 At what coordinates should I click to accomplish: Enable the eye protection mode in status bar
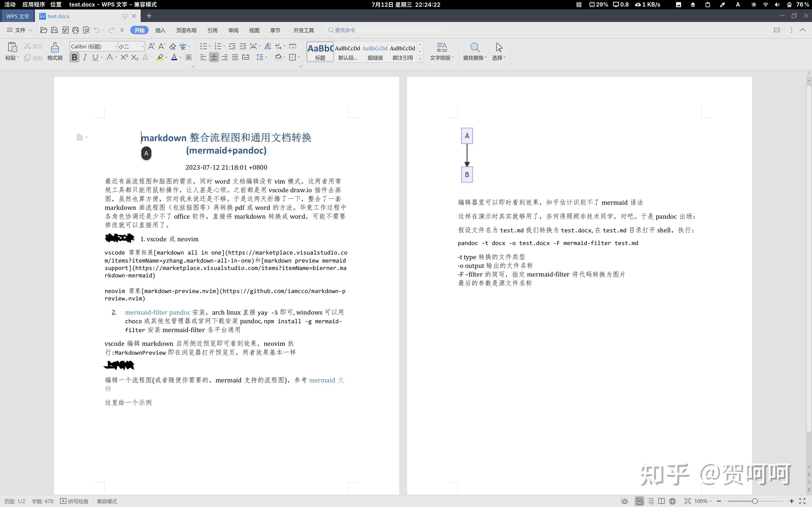(624, 501)
